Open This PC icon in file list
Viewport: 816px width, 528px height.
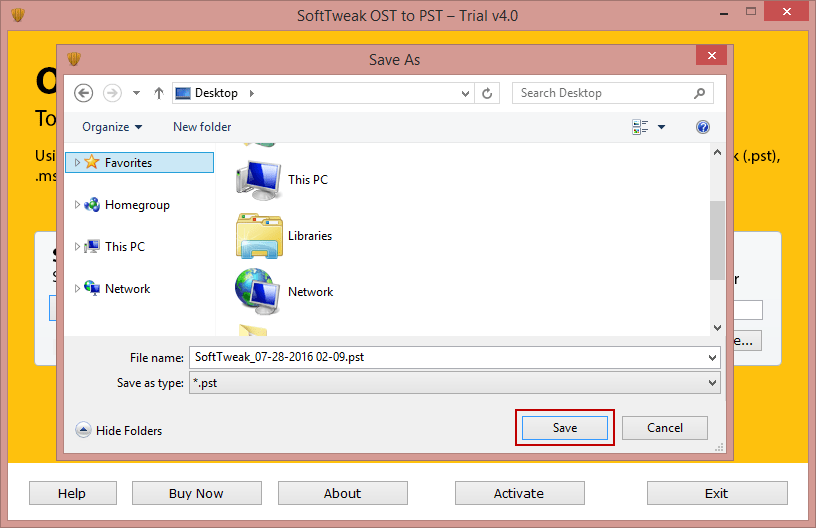(259, 180)
